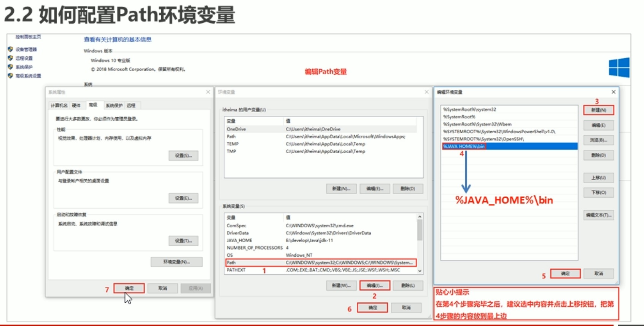Confirm 系统属性 dialog with 确定
Image resolution: width=644 pixels, height=326 pixels.
129,288
